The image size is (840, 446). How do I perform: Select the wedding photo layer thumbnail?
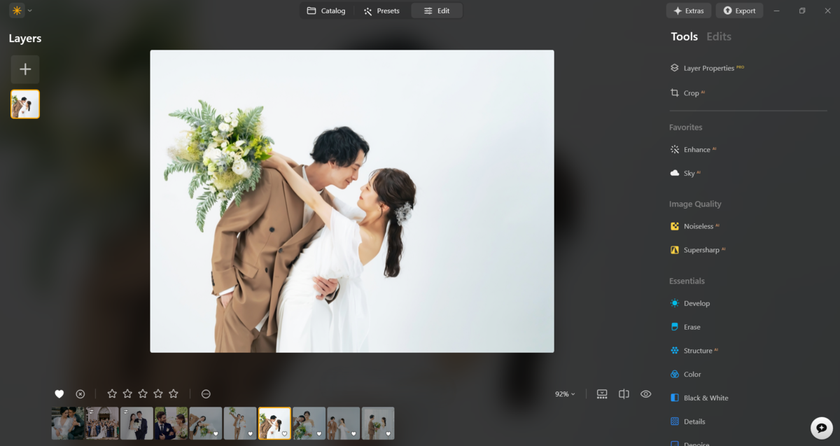click(x=25, y=104)
